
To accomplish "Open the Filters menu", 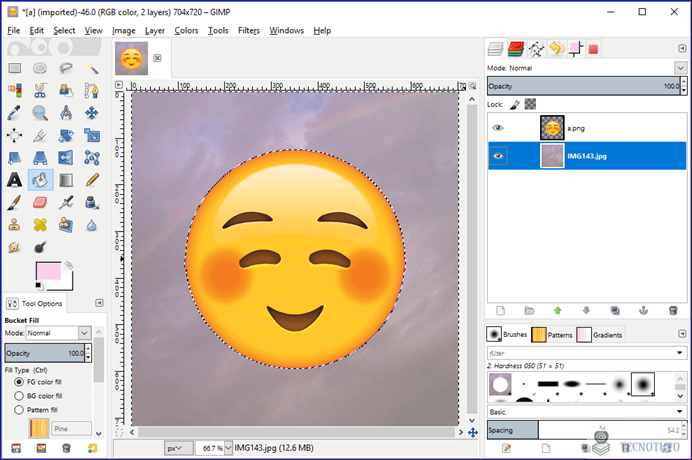I will [249, 30].
